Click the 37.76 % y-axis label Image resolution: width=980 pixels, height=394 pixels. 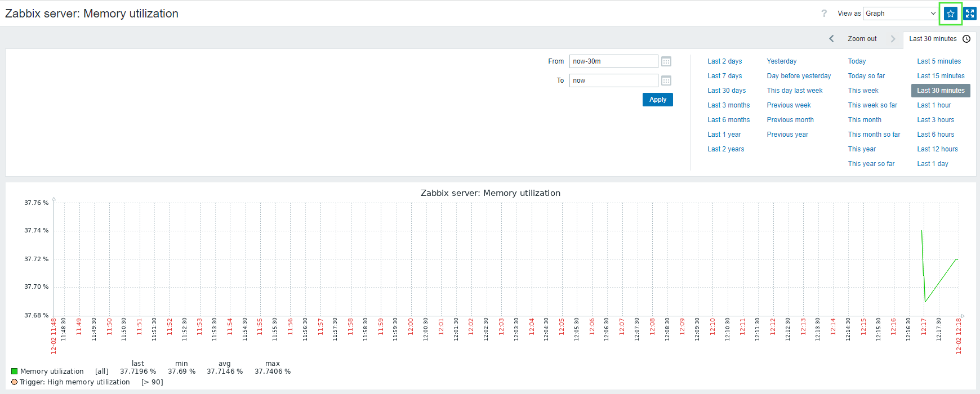pos(37,203)
